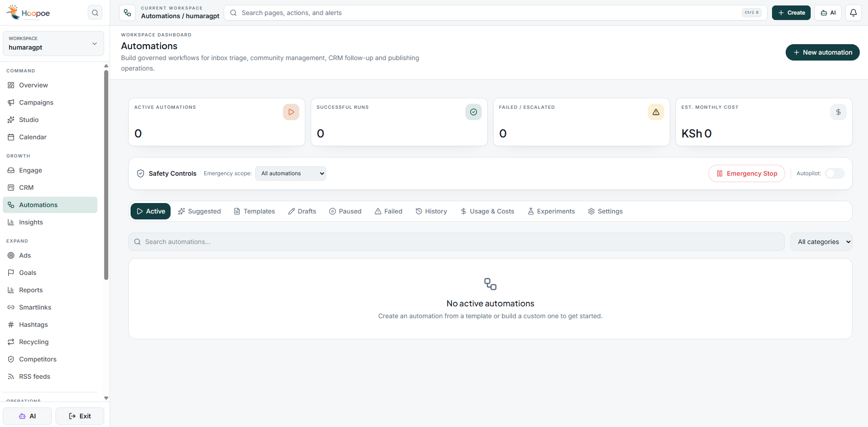The height and width of the screenshot is (427, 868).
Task: Select Automations in sidebar
Action: pyautogui.click(x=50, y=205)
